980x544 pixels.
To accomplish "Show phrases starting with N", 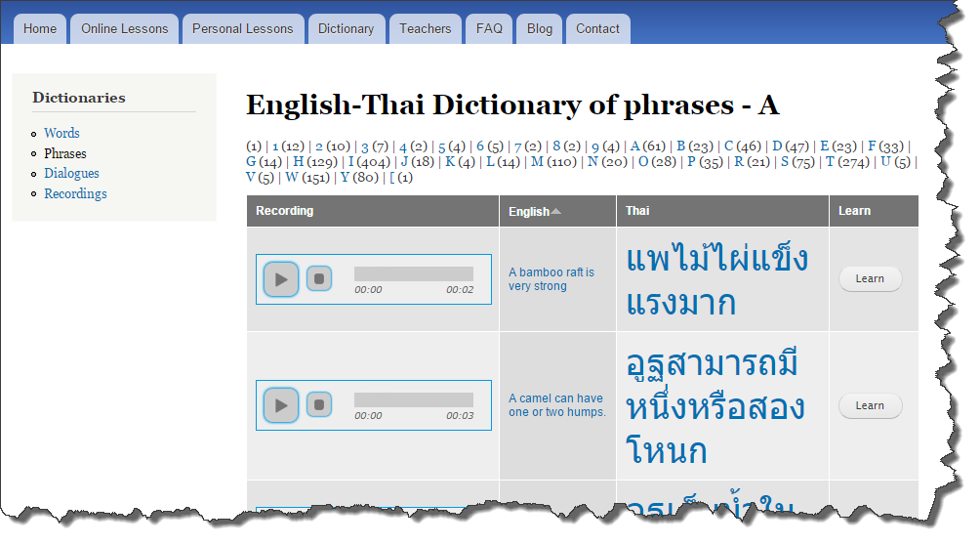I will click(593, 162).
